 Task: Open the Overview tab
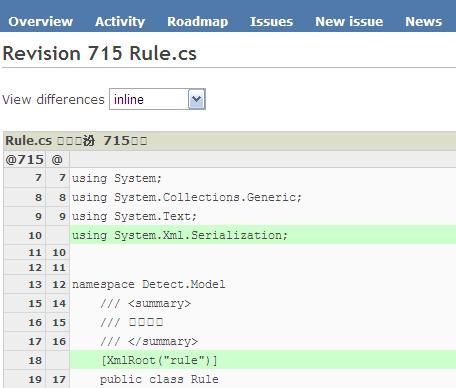tap(40, 22)
